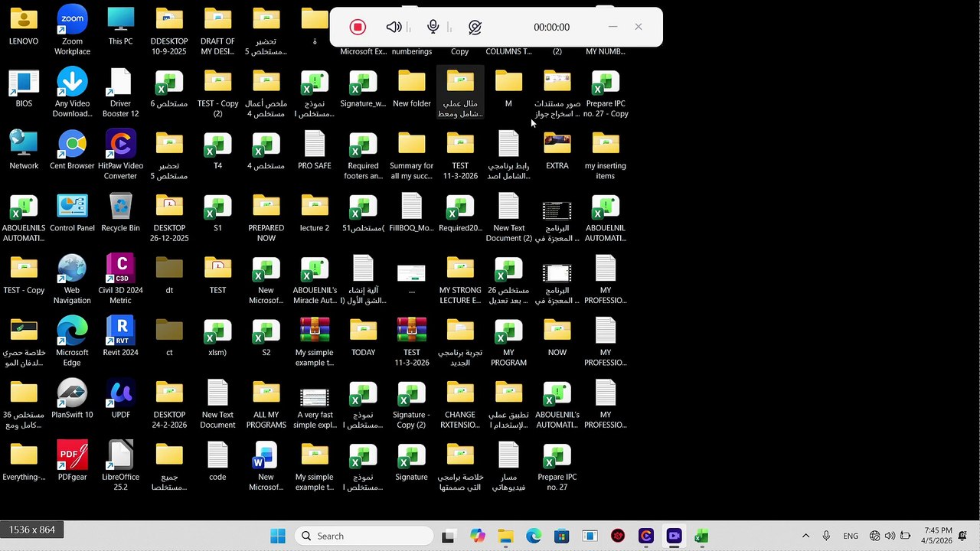Screen dimensions: 980x551
Task: Select the DESKTOP 24-2-2026 folder
Action: [x=169, y=404]
